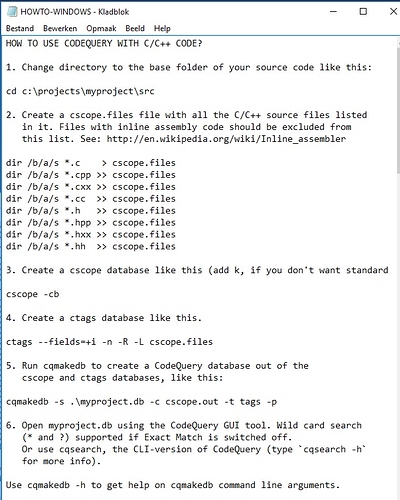Place cursor in the 'cscope -cb' line
Viewport: 400px width, 500px height.
coord(33,294)
